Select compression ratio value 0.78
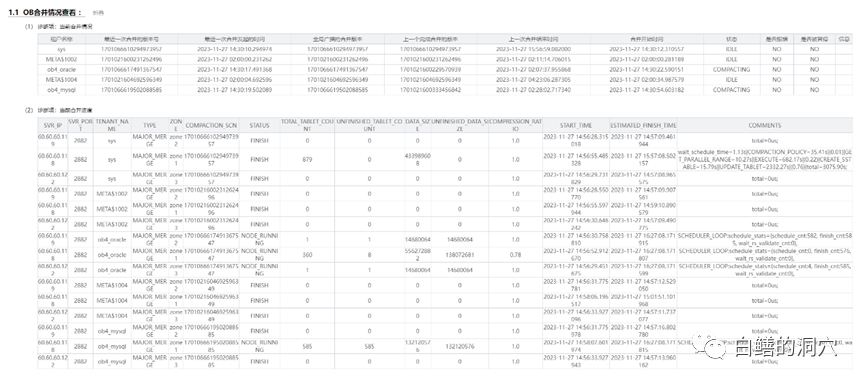The height and width of the screenshot is (384, 865). (x=515, y=254)
